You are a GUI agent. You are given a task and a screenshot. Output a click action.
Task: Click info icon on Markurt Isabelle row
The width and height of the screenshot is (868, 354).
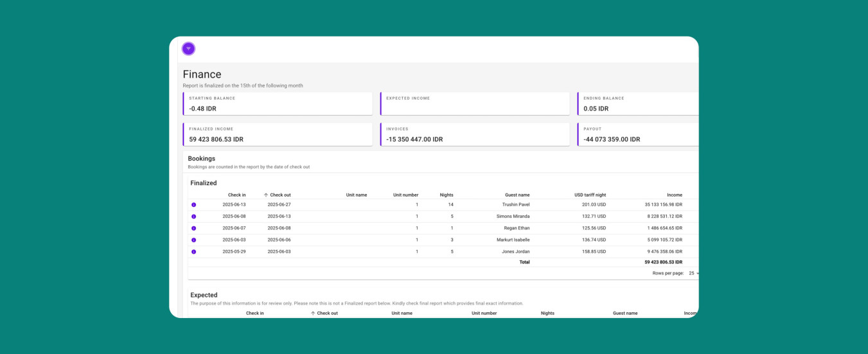tap(193, 240)
